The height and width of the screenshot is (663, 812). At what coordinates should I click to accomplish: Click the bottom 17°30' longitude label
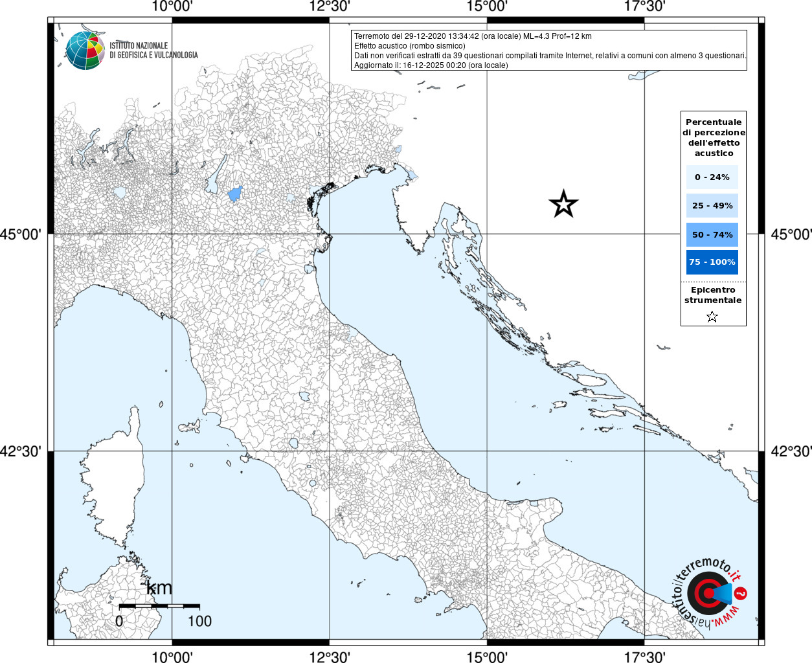pos(645,657)
